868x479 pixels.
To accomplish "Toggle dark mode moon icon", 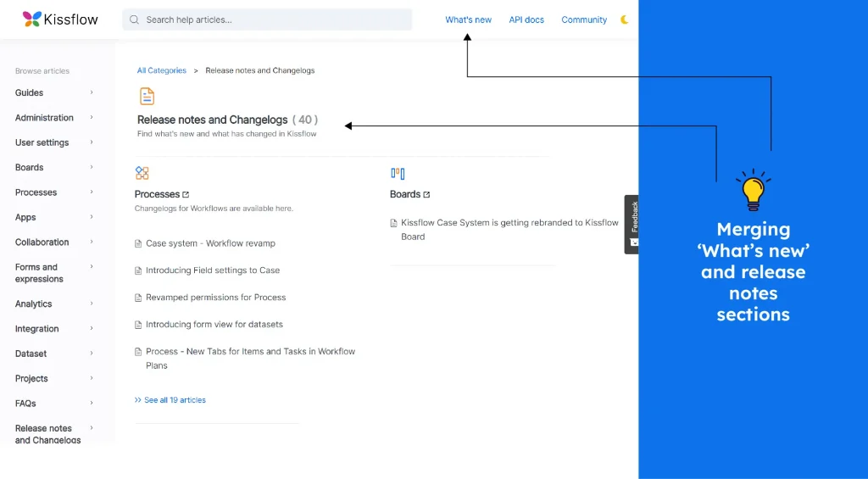I will click(625, 20).
